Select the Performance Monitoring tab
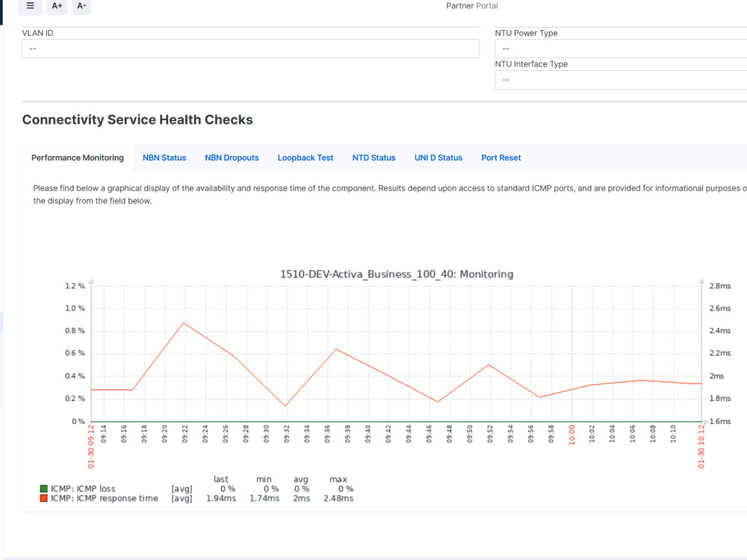This screenshot has width=747, height=560. pos(78,158)
